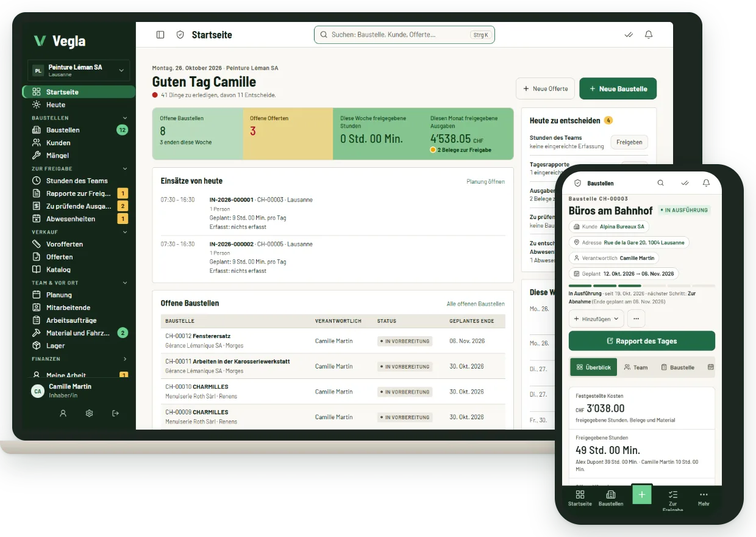Viewport: 756px width, 537px height.
Task: Open search magnifier icon on phone header
Action: [660, 182]
